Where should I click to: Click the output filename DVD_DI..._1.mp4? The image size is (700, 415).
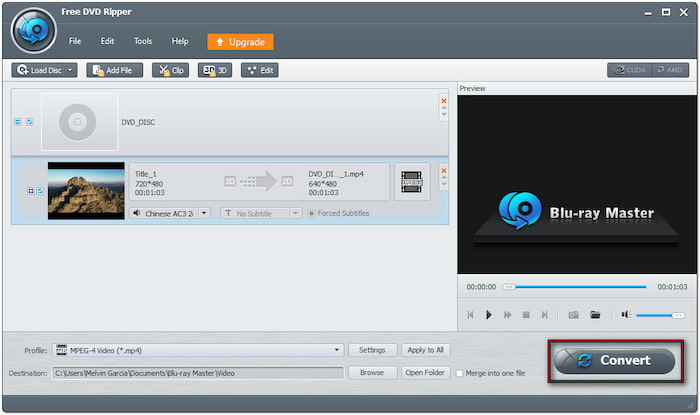[336, 174]
